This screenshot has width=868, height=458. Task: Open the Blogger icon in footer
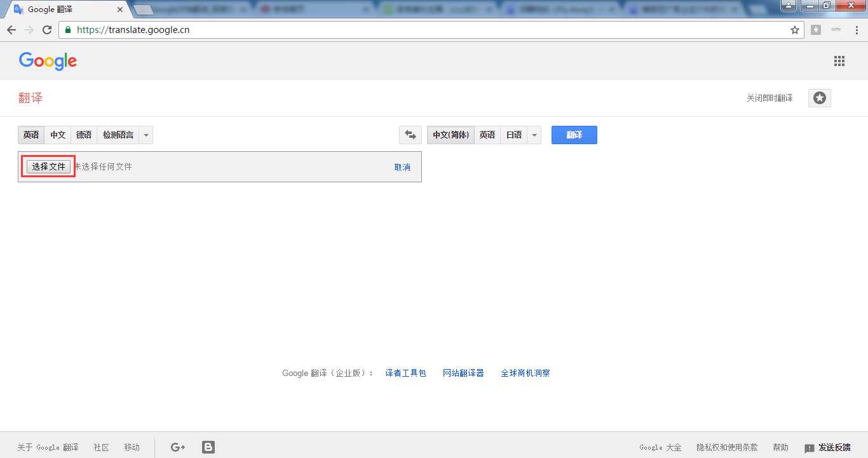point(208,447)
